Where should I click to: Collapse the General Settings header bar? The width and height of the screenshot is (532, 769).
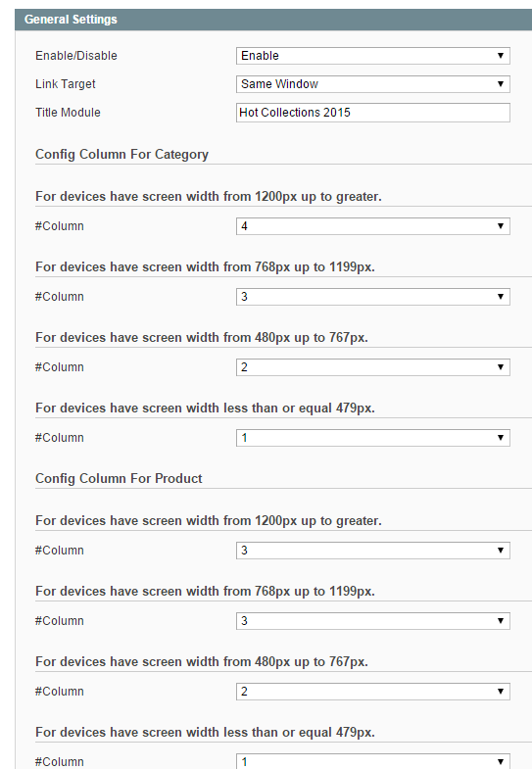coord(273,20)
